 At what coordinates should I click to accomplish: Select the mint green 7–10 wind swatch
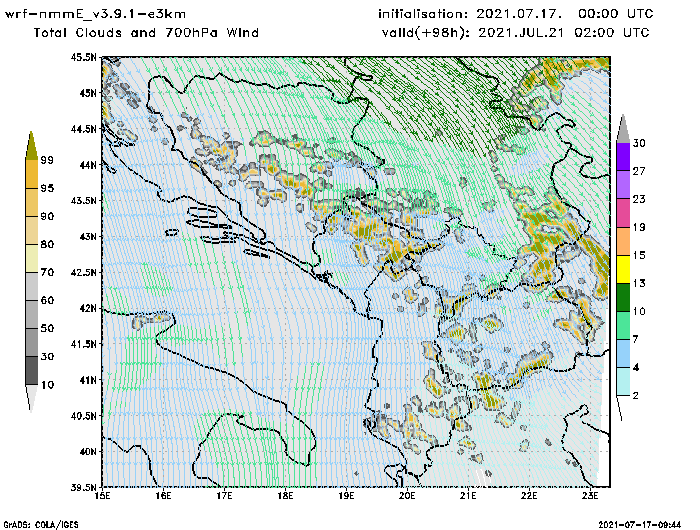(623, 325)
